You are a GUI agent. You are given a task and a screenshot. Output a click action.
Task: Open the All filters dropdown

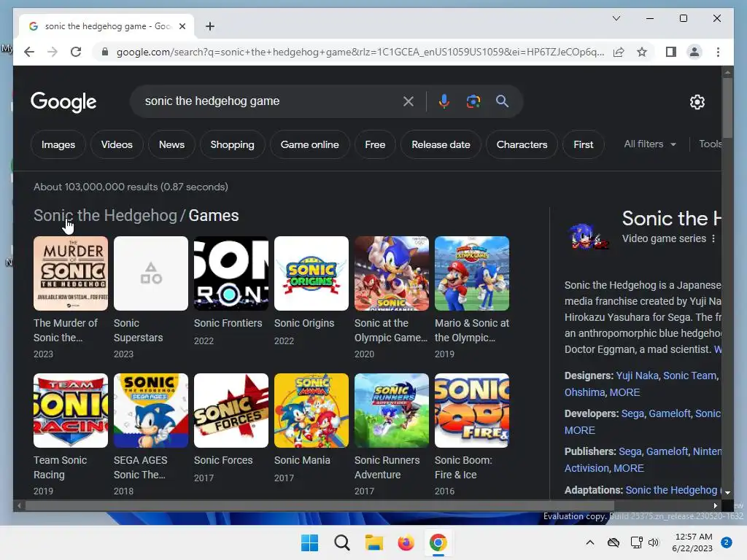coord(650,144)
